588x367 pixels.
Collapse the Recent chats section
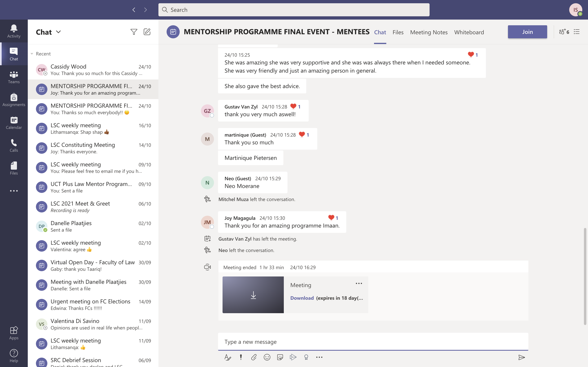click(x=32, y=54)
